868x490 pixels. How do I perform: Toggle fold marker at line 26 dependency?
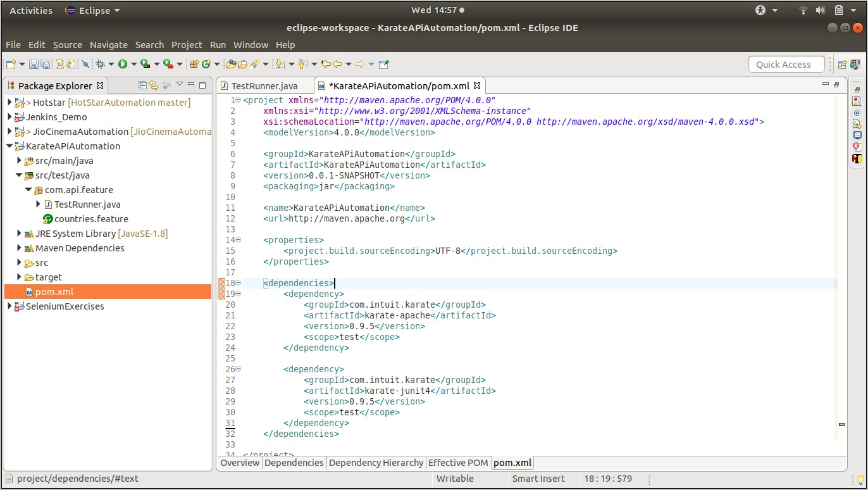238,369
